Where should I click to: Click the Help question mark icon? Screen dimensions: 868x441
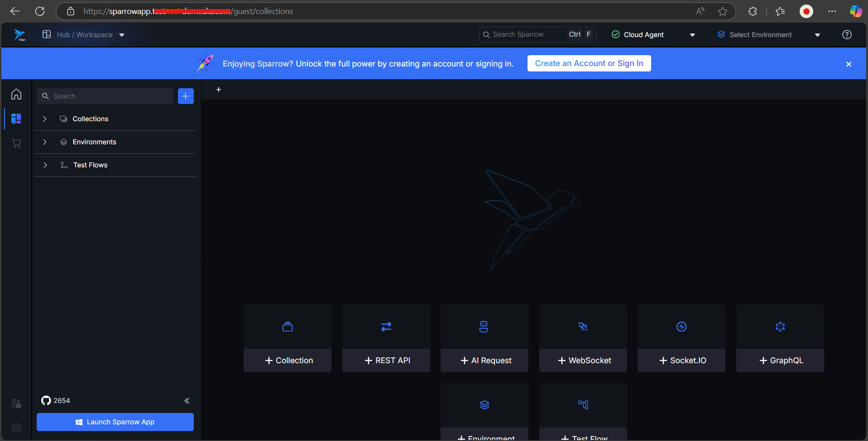coord(847,34)
